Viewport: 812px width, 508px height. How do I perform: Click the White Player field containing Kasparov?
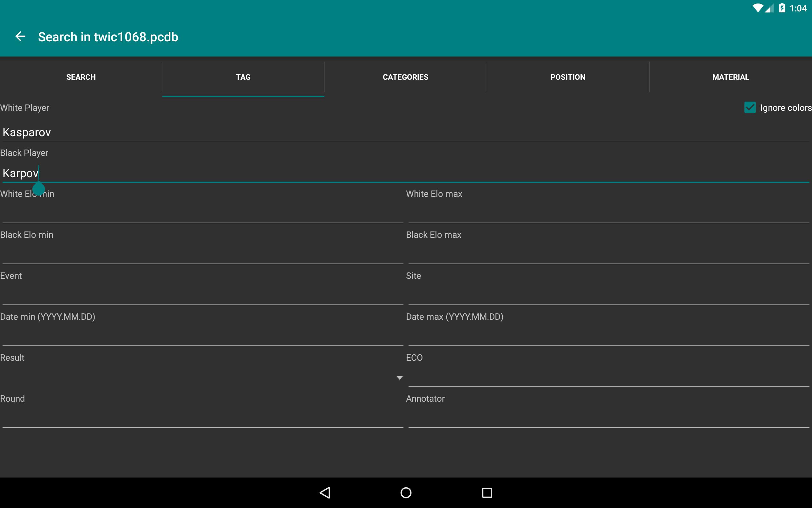click(406, 132)
